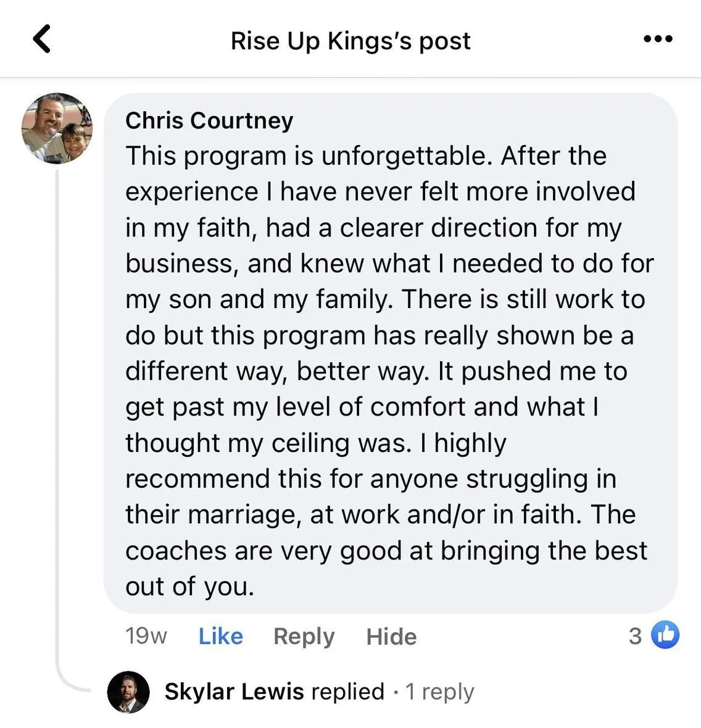Open Skylar Lewis's profile picture
Viewport: 701px width, 728px height.
128,692
